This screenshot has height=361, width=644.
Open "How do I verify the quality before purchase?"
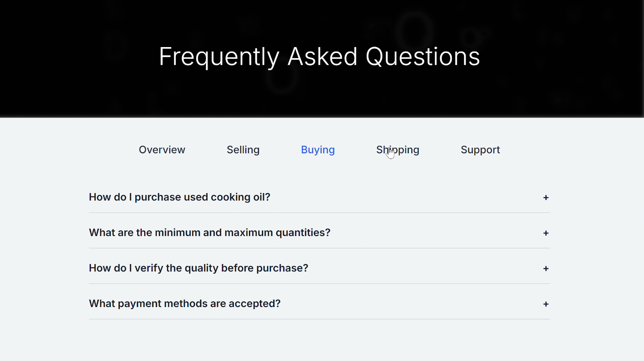[199, 268]
